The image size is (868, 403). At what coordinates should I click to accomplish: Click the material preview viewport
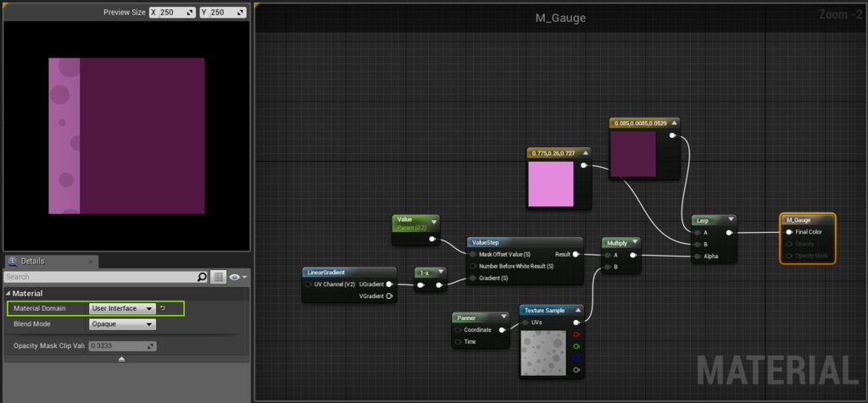click(x=127, y=136)
